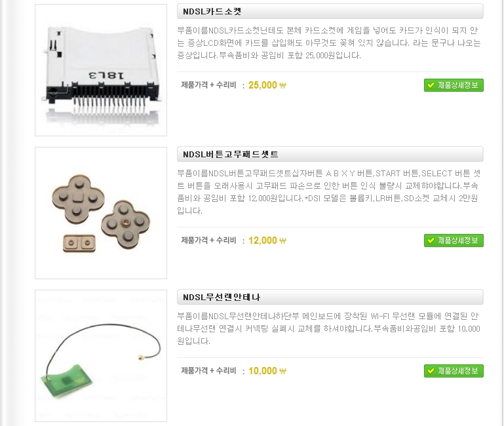
Task: Click the 10,000 won price
Action: [x=263, y=371]
